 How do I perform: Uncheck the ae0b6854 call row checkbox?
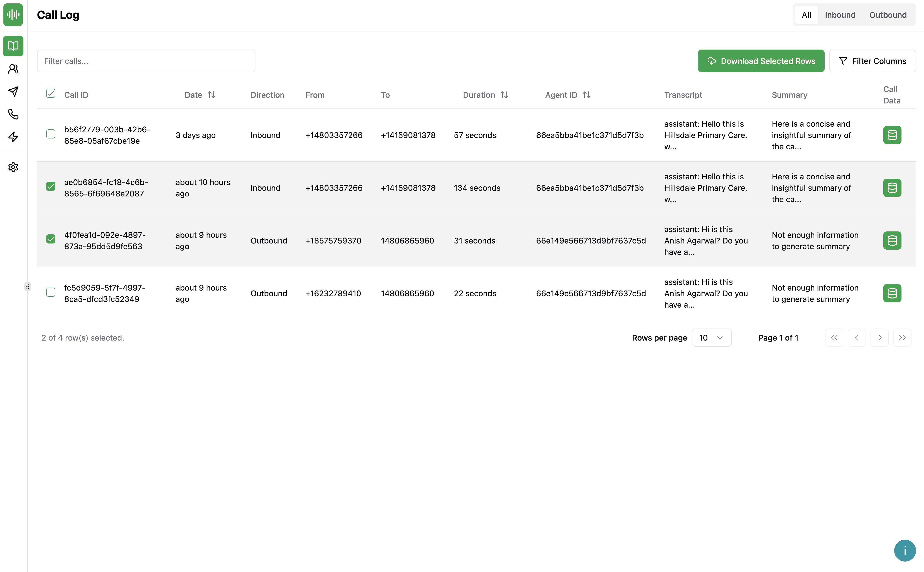click(51, 186)
